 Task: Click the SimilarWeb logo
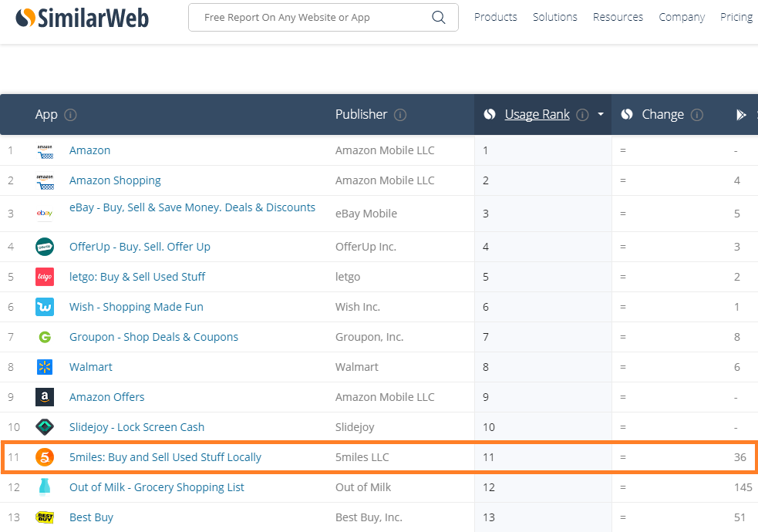pyautogui.click(x=83, y=18)
